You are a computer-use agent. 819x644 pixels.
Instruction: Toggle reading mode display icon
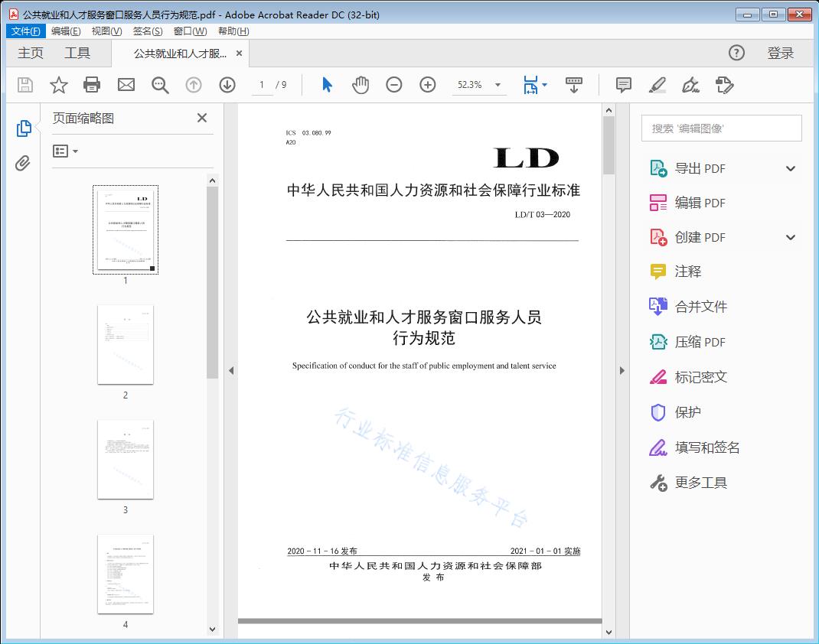point(574,85)
